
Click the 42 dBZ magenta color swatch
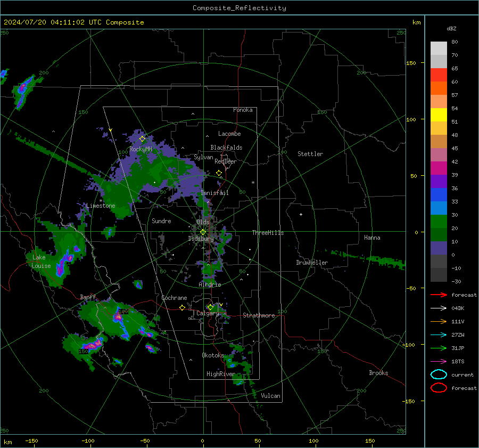[x=439, y=168]
